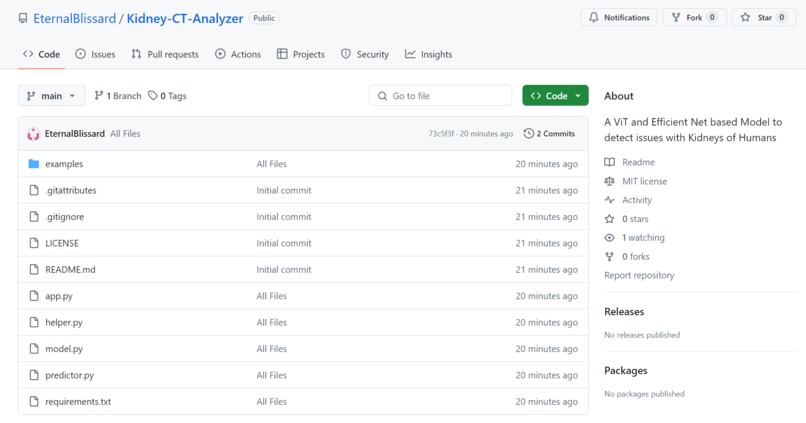Click EternalBlissard avatar in commit row
806x423 pixels.
point(33,134)
